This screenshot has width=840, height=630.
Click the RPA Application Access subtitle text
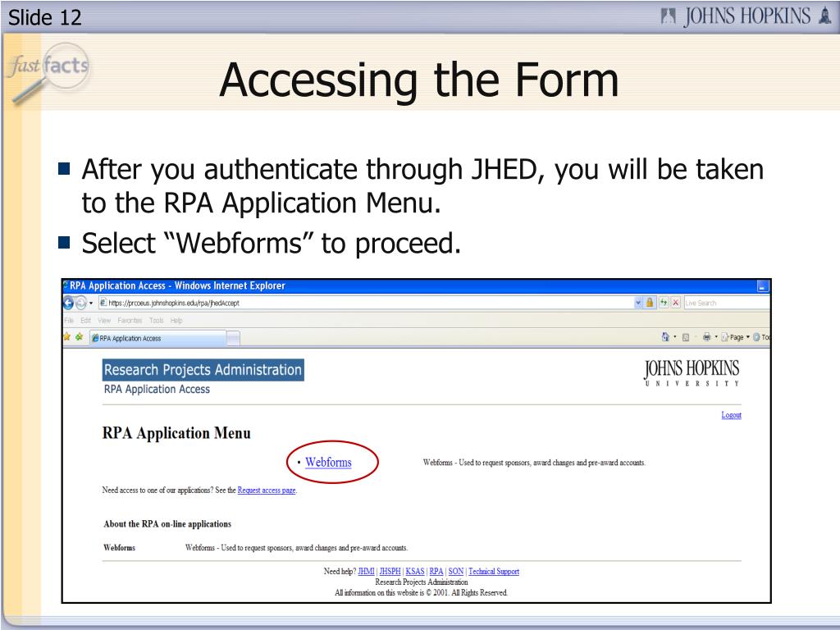click(x=157, y=390)
